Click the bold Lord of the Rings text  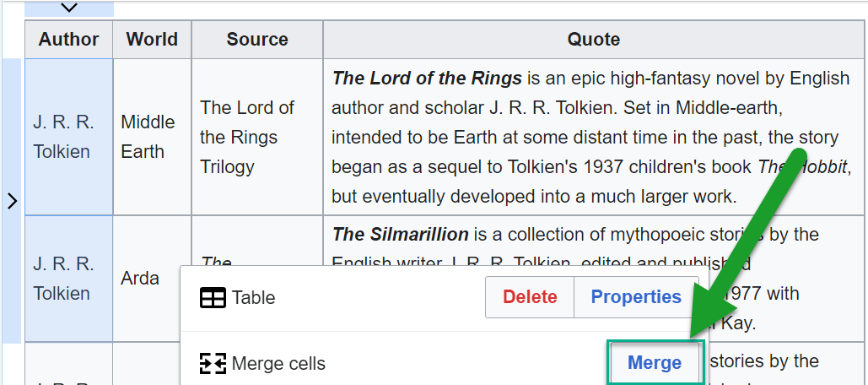click(x=427, y=79)
